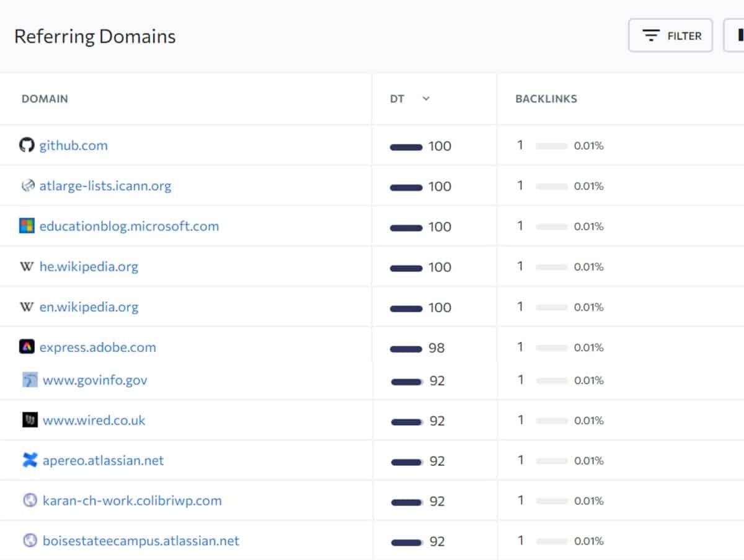Sort by the BACKLINKS column header
This screenshot has width=744, height=560.
coord(546,98)
